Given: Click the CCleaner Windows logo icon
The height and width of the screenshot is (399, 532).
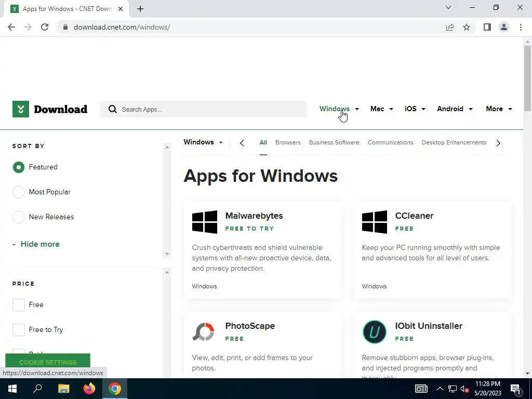Looking at the screenshot, I should click(x=375, y=222).
